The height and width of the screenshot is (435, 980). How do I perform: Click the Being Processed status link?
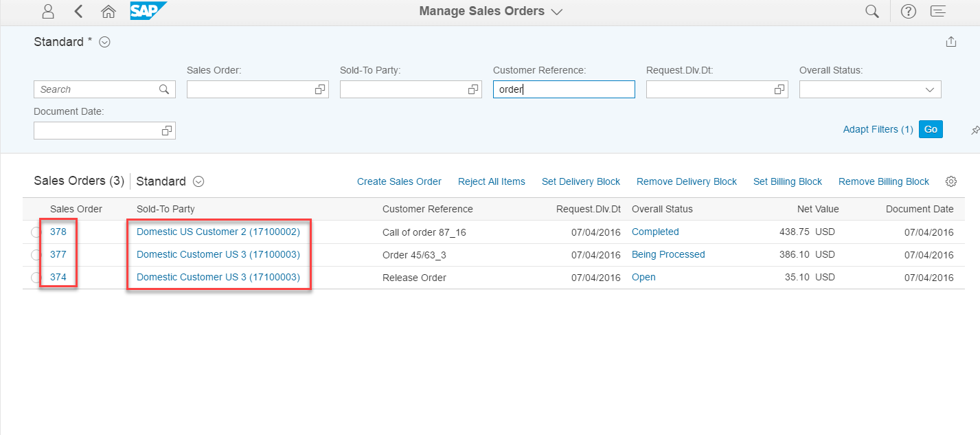pyautogui.click(x=668, y=254)
